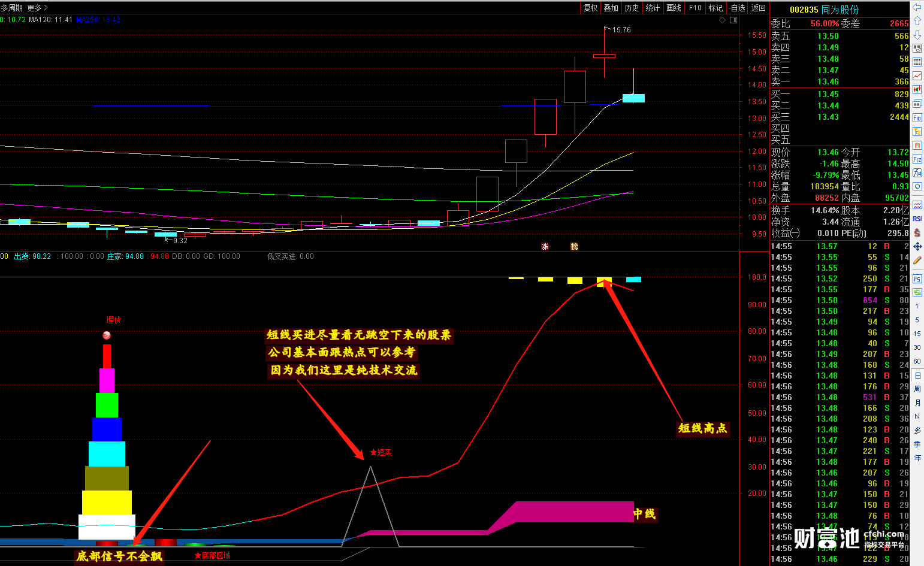Open the 画线 draw-line tool
Screen dimensions: 924x566
(674, 8)
